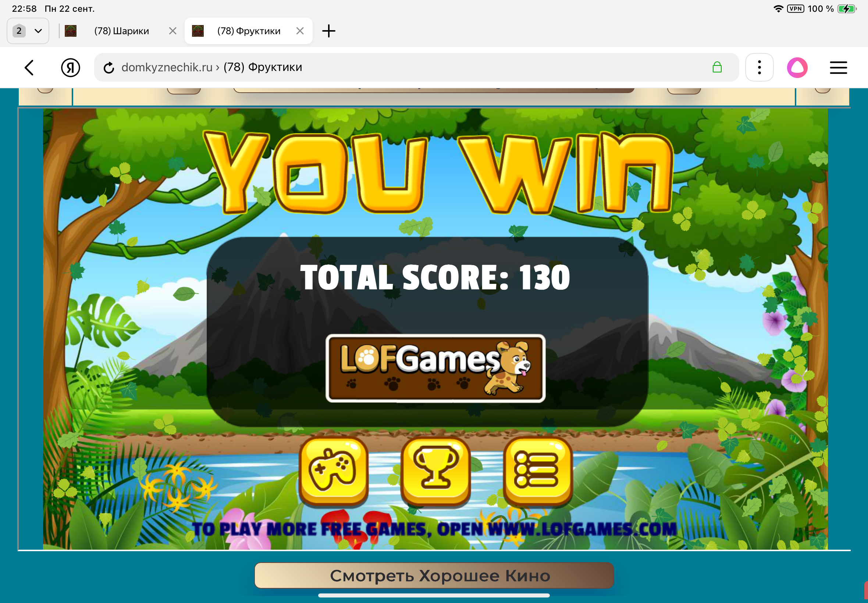The height and width of the screenshot is (603, 868).
Task: Click the yellow gamepad more games button
Action: [x=333, y=470]
